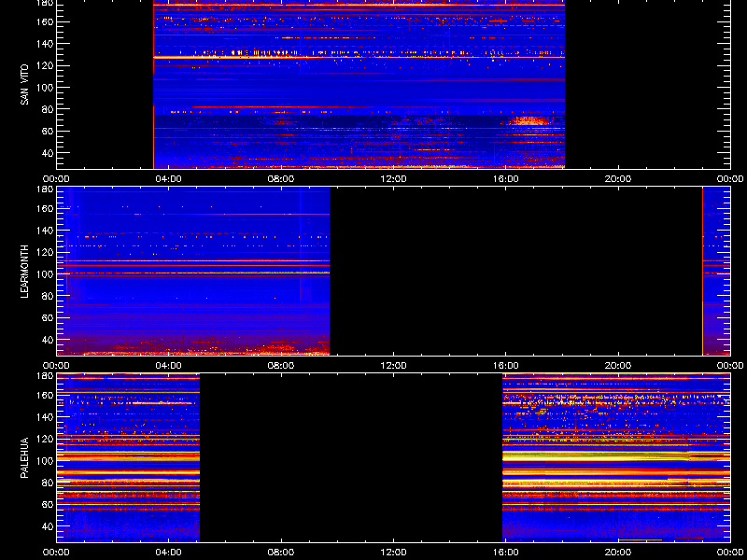Click the red vertical line at Learmonth data restart
The image size is (747, 560).
pos(702,272)
